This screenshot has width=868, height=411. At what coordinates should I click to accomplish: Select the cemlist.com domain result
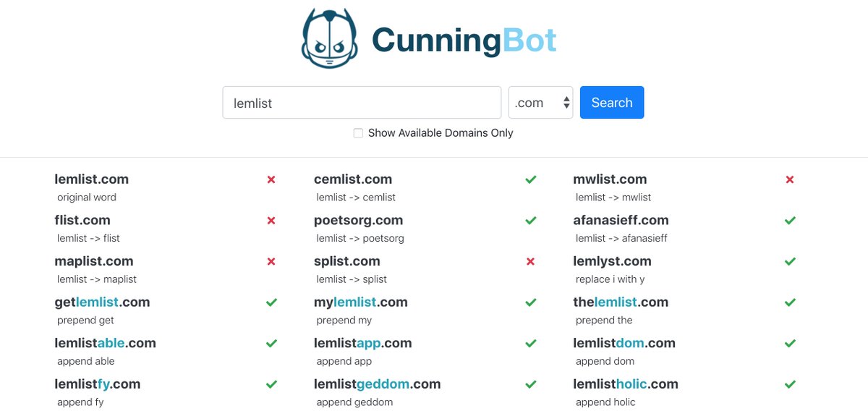[x=353, y=179]
